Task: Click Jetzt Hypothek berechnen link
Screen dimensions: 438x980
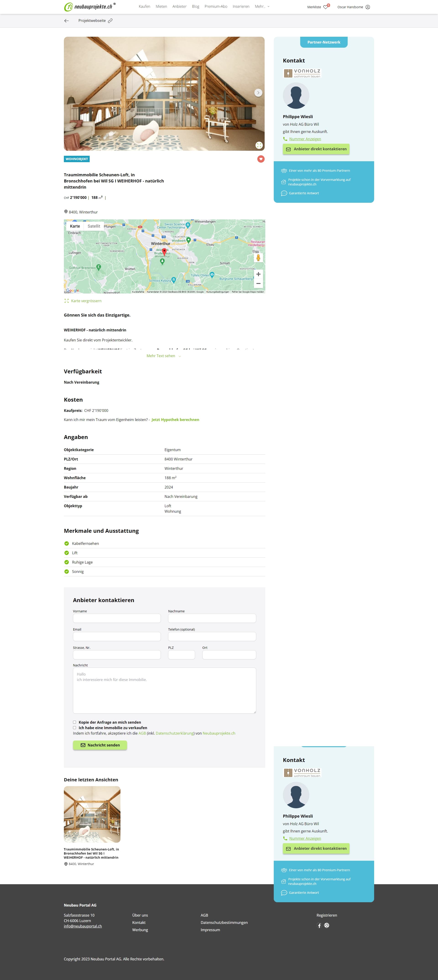Action: pyautogui.click(x=175, y=420)
